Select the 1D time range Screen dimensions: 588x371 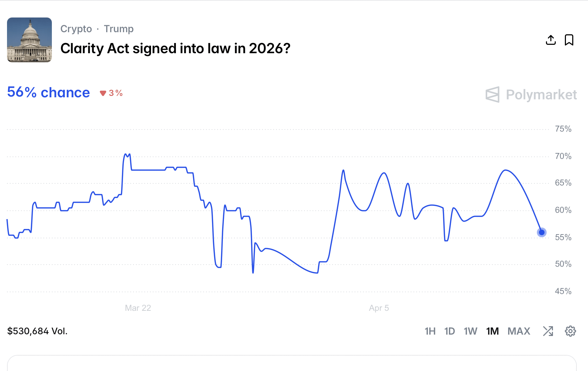pyautogui.click(x=449, y=331)
